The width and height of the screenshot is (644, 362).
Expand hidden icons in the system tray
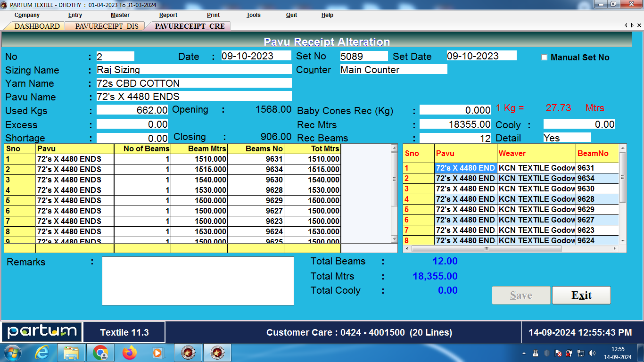point(524,352)
